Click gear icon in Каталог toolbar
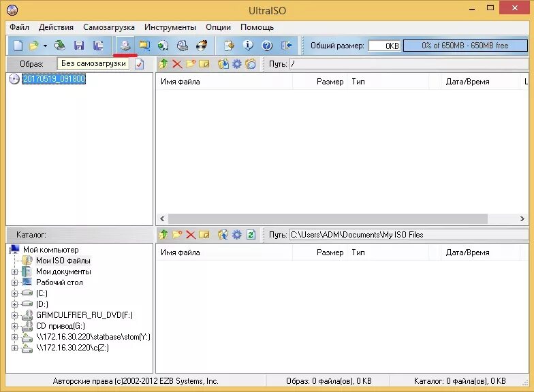 (x=237, y=234)
